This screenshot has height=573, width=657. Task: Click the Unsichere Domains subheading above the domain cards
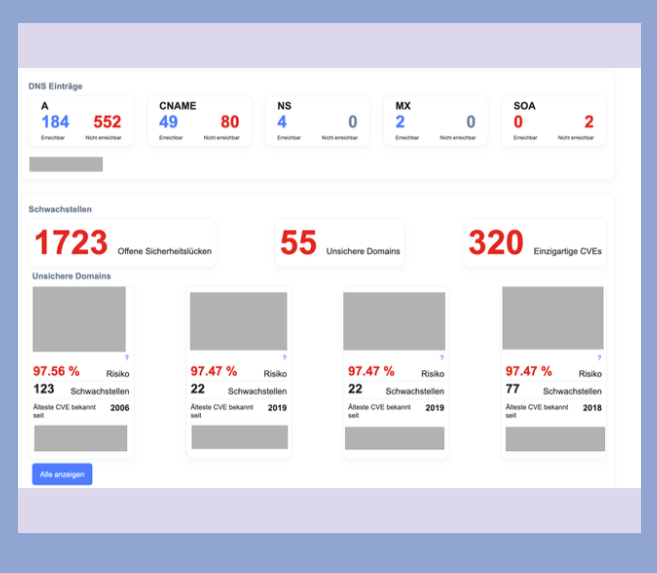click(x=72, y=276)
